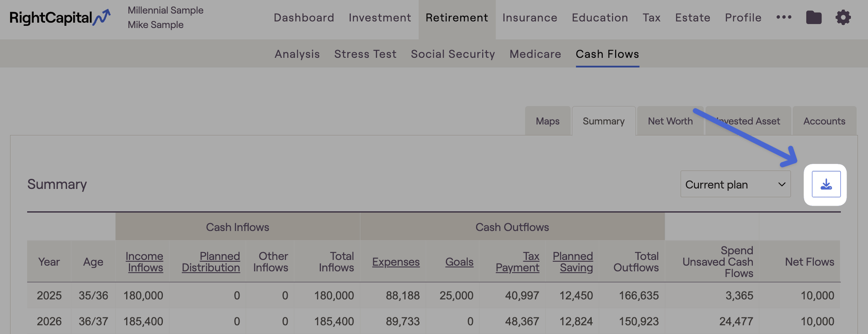Switch to the Net Worth tab

pos(670,121)
